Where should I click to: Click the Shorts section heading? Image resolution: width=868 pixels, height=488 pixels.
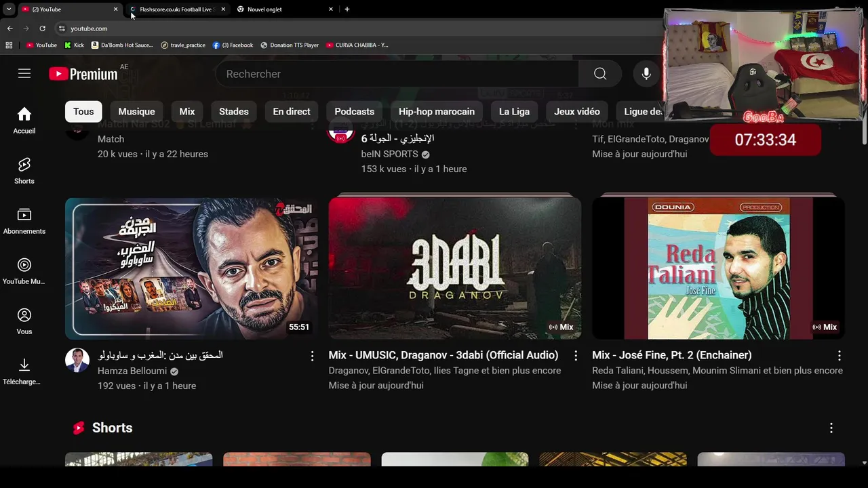tap(112, 428)
